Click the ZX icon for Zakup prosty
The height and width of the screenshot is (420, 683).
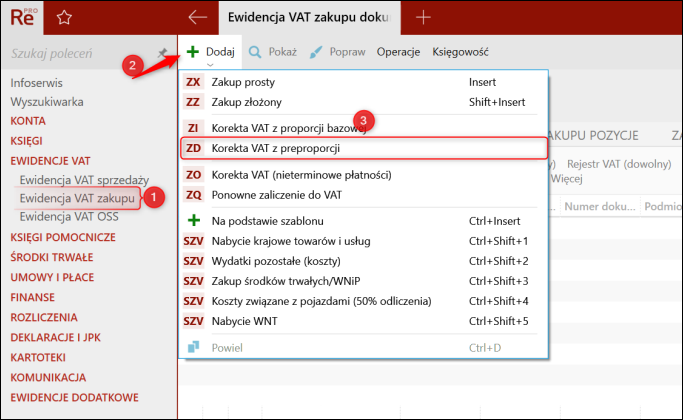pyautogui.click(x=193, y=82)
